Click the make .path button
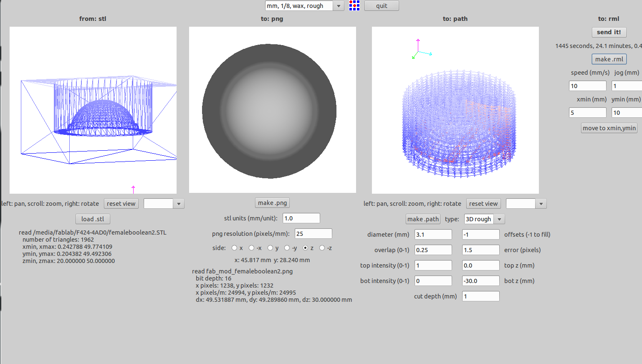Screen dimensions: 642x364 [423, 219]
